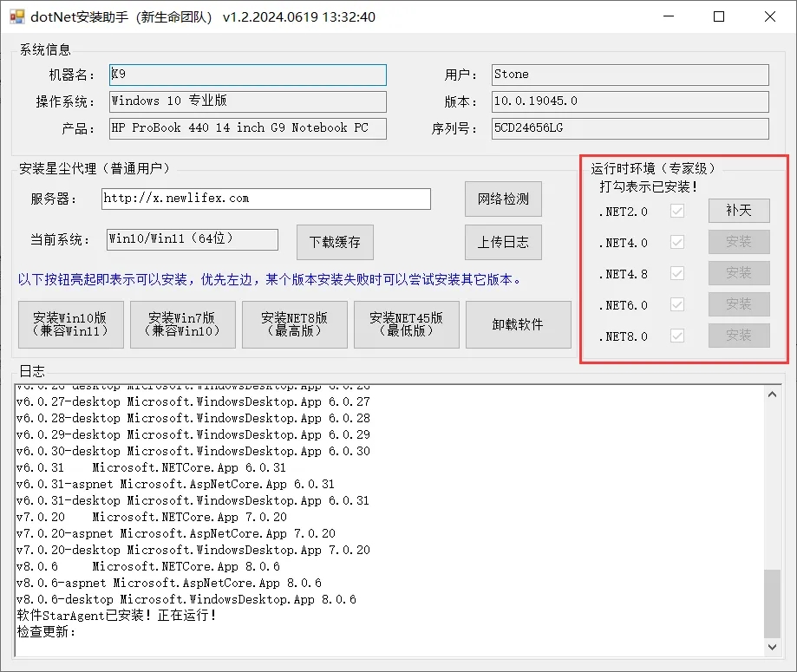Click log line v7.0.20-aspnet Microsoft.AspNetCore.App
797x672 pixels.
(176, 533)
